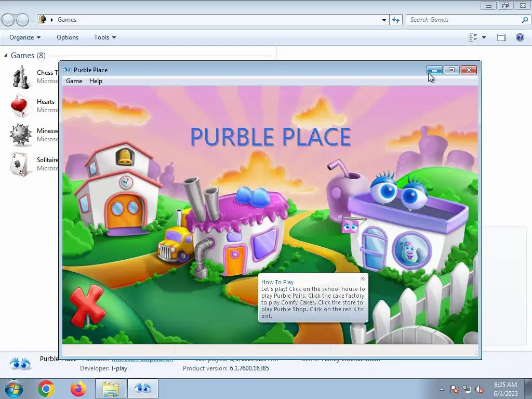
Task: Click the Forward navigation button
Action: 22,20
